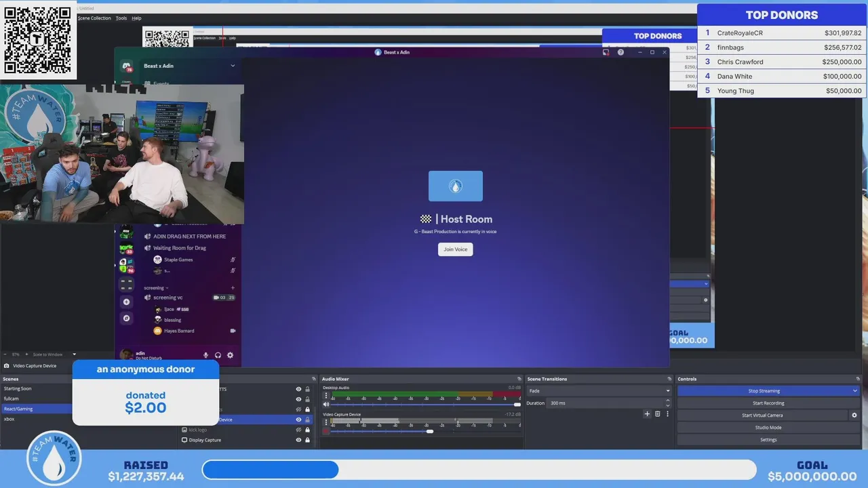
Task: Click user blessing in screening vc
Action: pos(173,320)
